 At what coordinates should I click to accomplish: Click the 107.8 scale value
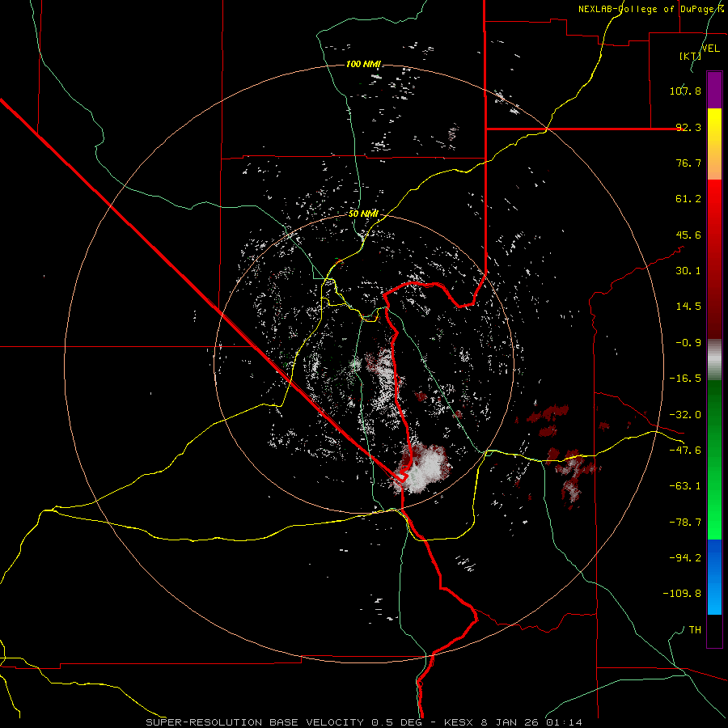point(685,91)
